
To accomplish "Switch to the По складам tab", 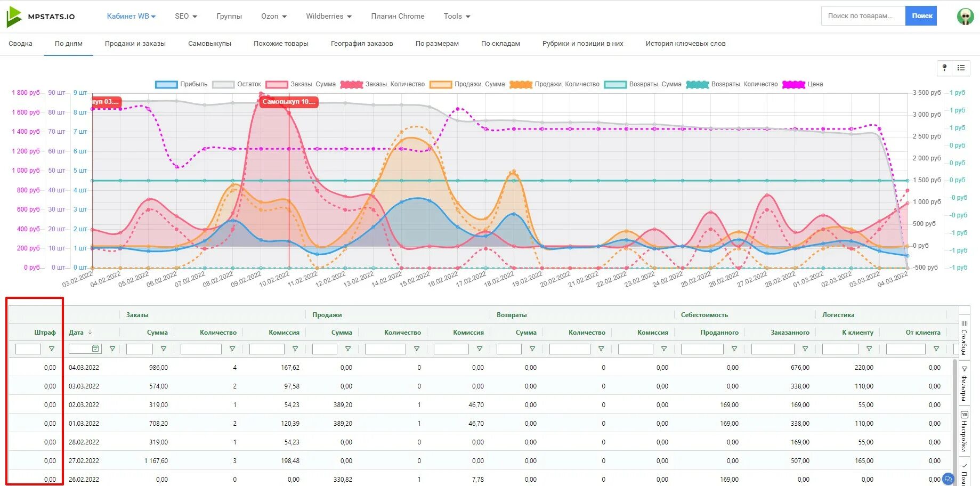I will pos(500,44).
